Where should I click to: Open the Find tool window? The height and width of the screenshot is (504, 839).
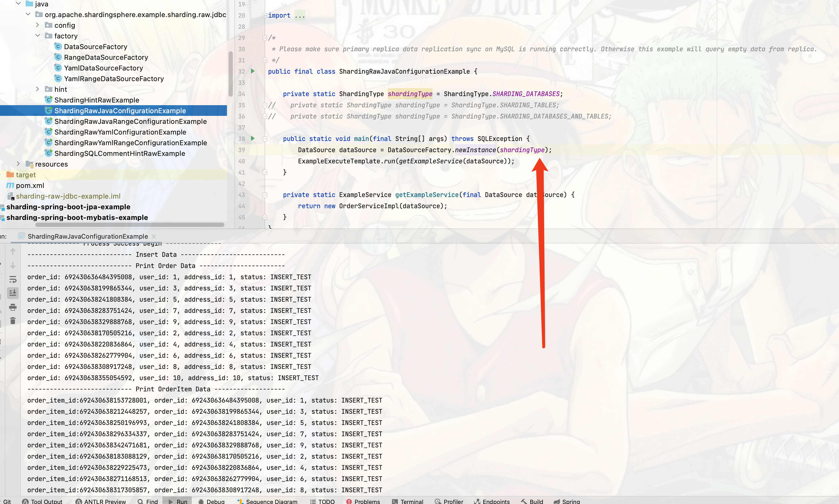148,501
